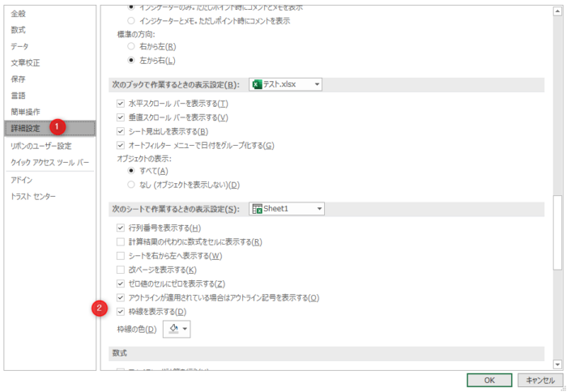This screenshot has width=567, height=392.
Task: Check 計算結果の代わりに数式をセルに表示する option
Action: (122, 242)
